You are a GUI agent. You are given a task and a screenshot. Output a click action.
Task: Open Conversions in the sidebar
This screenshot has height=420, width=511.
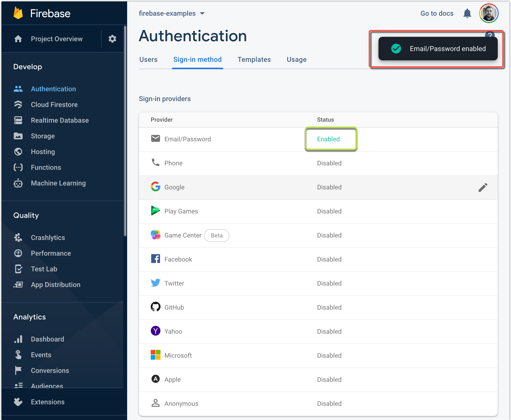[x=50, y=370]
